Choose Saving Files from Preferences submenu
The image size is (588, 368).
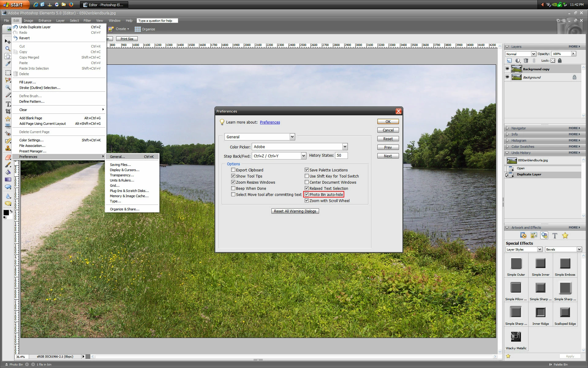click(x=120, y=165)
